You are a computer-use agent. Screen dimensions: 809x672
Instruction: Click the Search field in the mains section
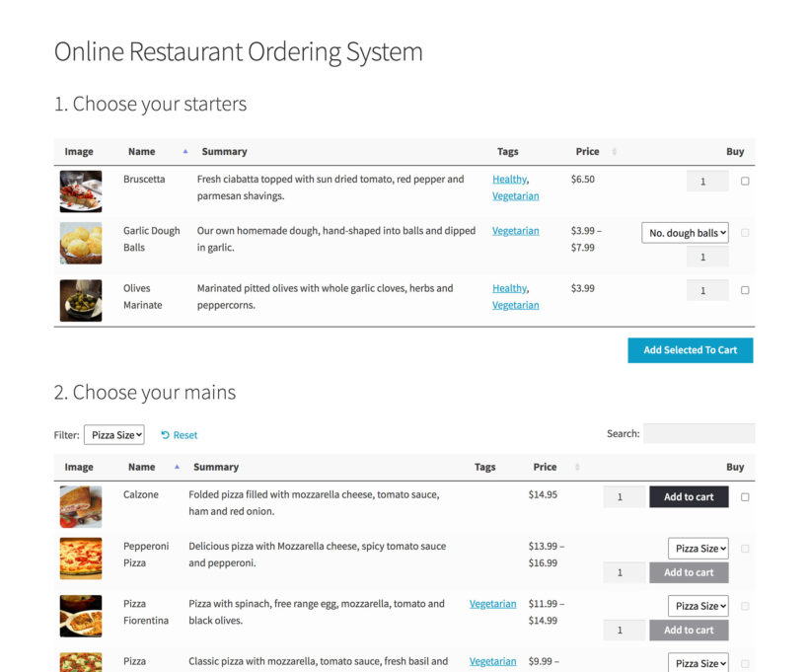click(699, 433)
